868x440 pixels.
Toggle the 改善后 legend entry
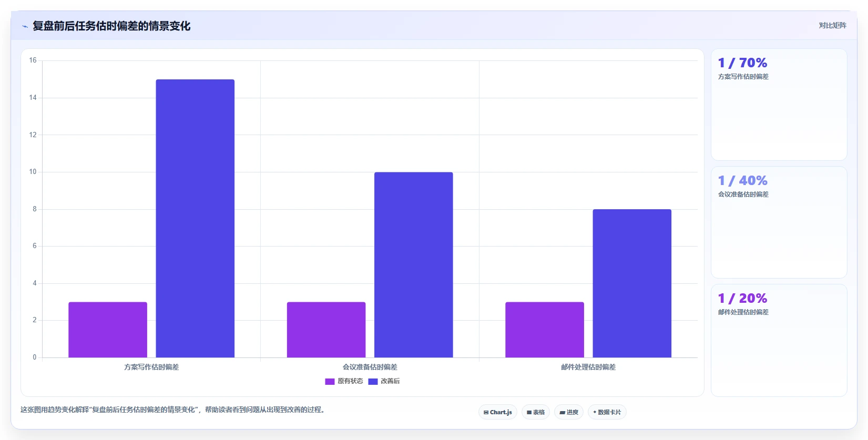384,381
